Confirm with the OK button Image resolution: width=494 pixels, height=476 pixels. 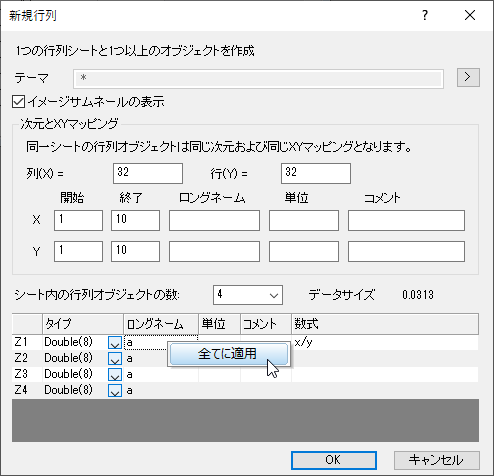point(334,460)
